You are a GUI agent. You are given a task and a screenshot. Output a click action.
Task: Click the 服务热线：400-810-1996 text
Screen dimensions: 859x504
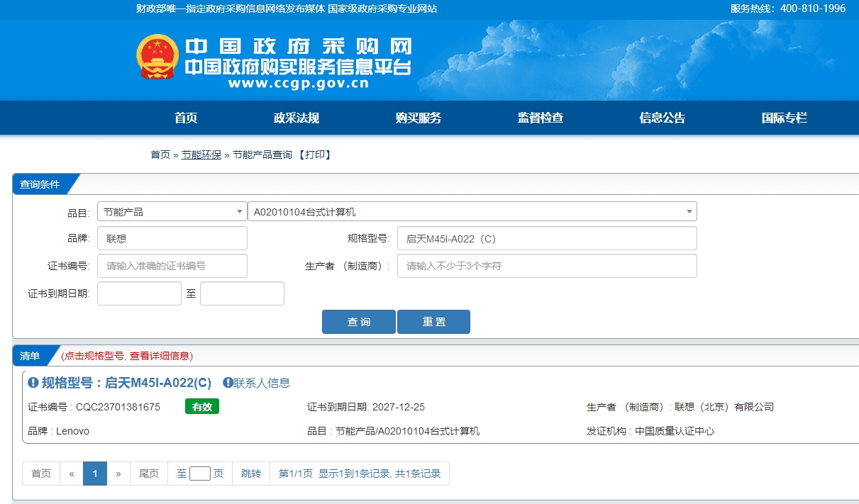click(x=788, y=9)
